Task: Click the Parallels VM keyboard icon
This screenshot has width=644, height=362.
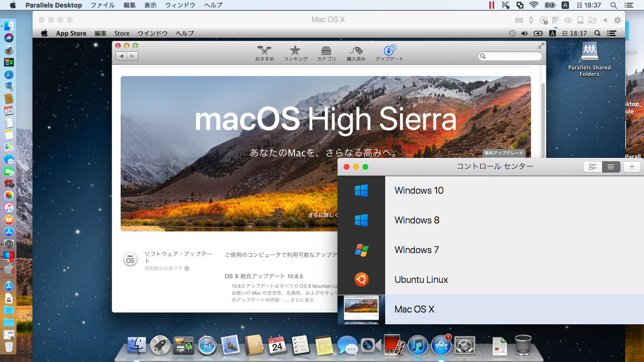Action: pyautogui.click(x=519, y=20)
